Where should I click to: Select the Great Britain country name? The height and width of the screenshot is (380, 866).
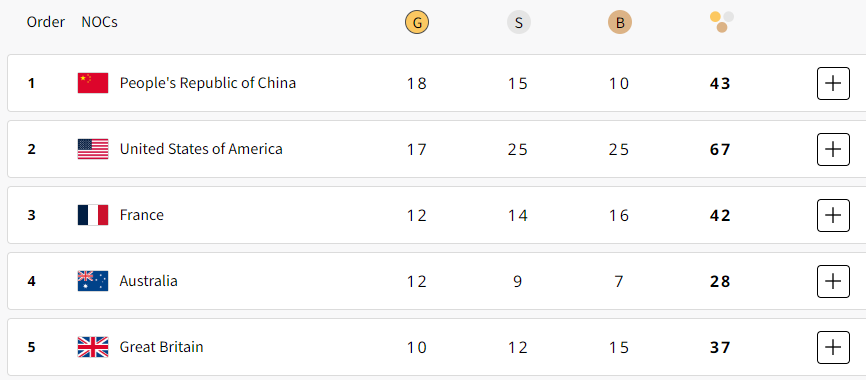tap(161, 347)
